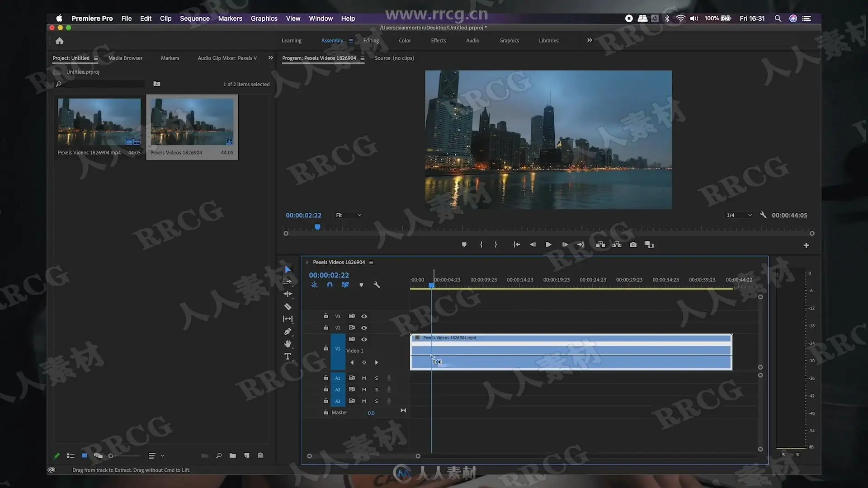This screenshot has height=488, width=868.
Task: Click trash icon in Project panel
Action: tap(260, 455)
